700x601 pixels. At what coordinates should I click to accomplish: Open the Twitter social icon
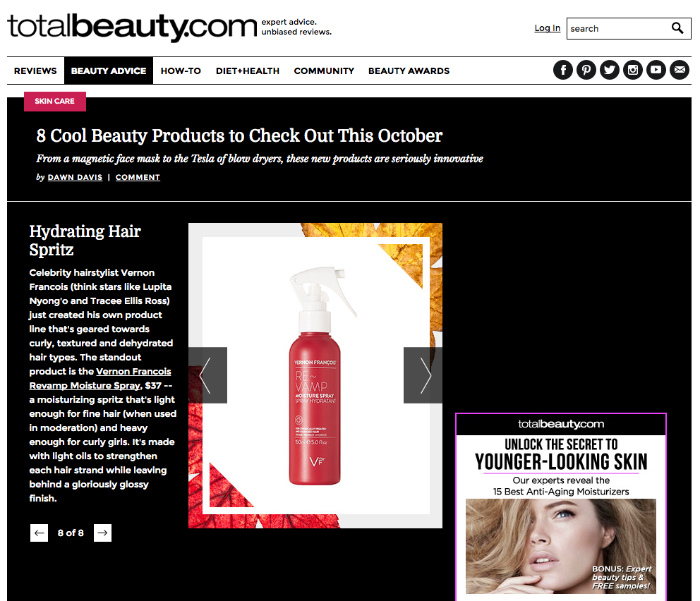[x=610, y=70]
